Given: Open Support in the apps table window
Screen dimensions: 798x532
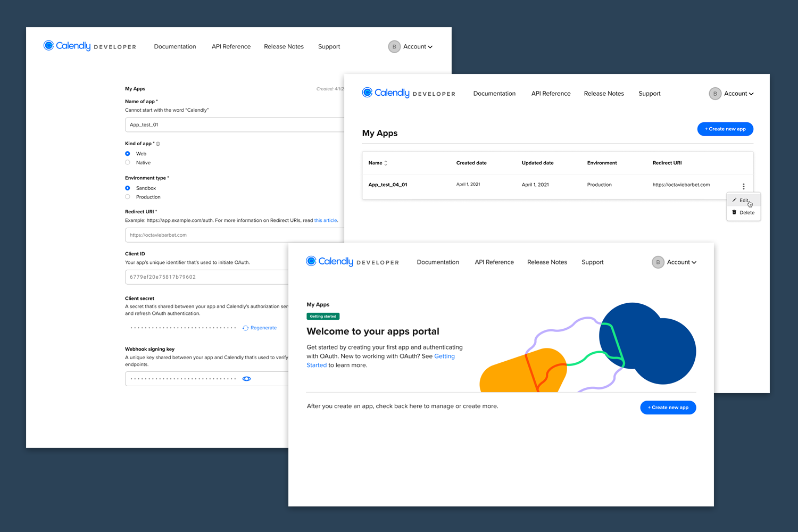Looking at the screenshot, I should tap(649, 94).
